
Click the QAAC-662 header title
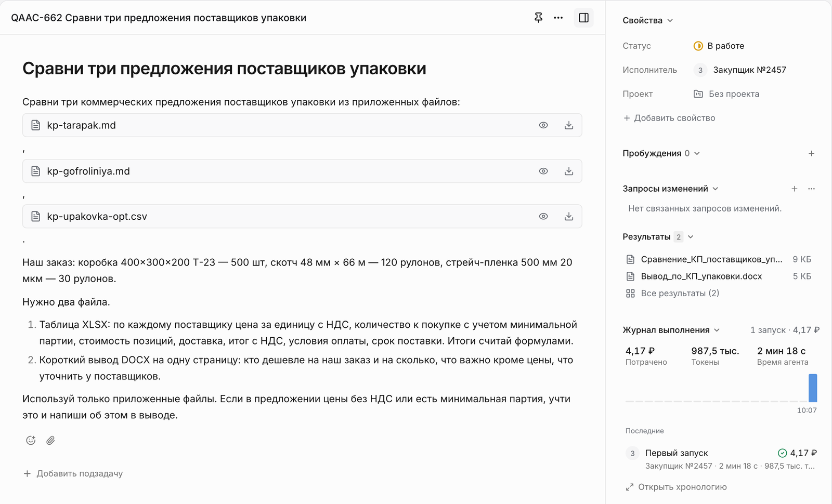(159, 18)
